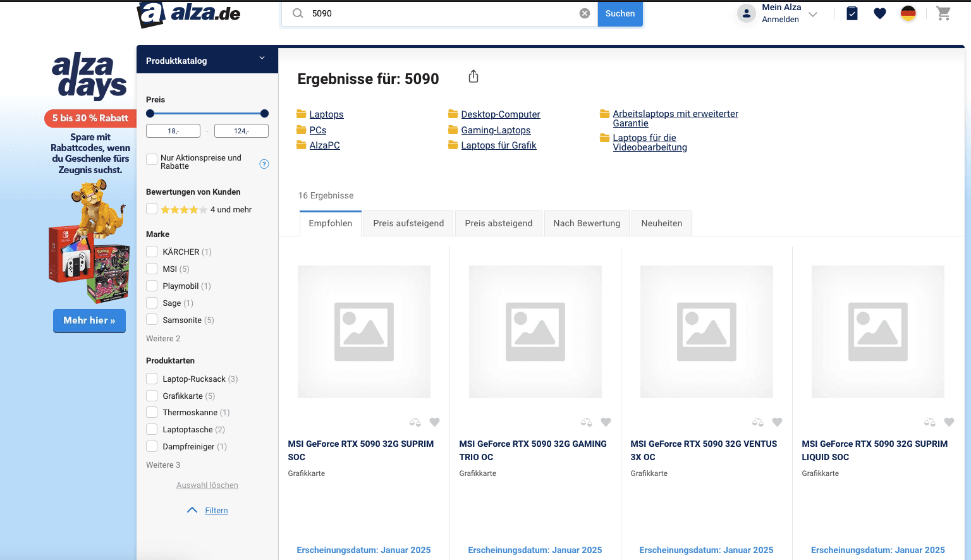The height and width of the screenshot is (560, 971).
Task: Sort by Preis aufsteigend
Action: pos(408,223)
